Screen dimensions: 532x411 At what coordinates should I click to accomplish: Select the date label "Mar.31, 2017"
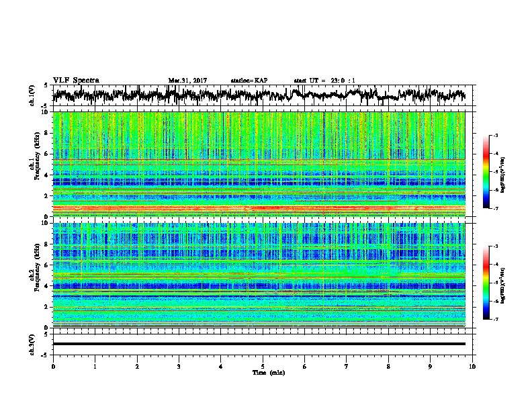click(x=187, y=81)
